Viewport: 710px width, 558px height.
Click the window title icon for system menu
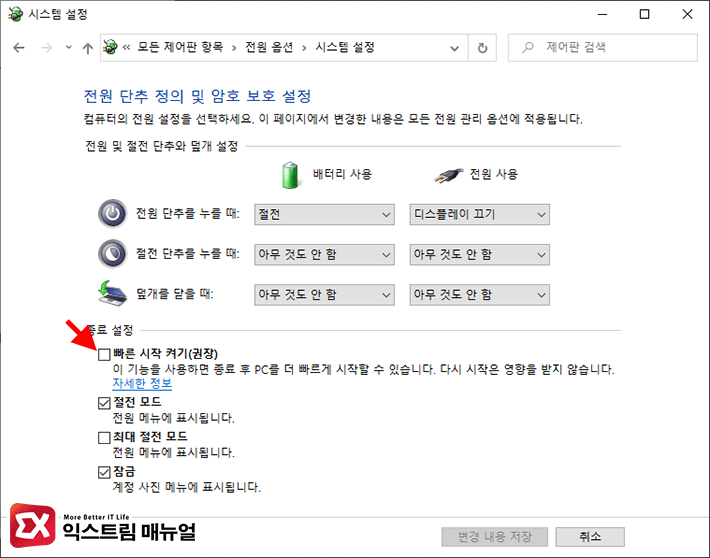point(15,14)
